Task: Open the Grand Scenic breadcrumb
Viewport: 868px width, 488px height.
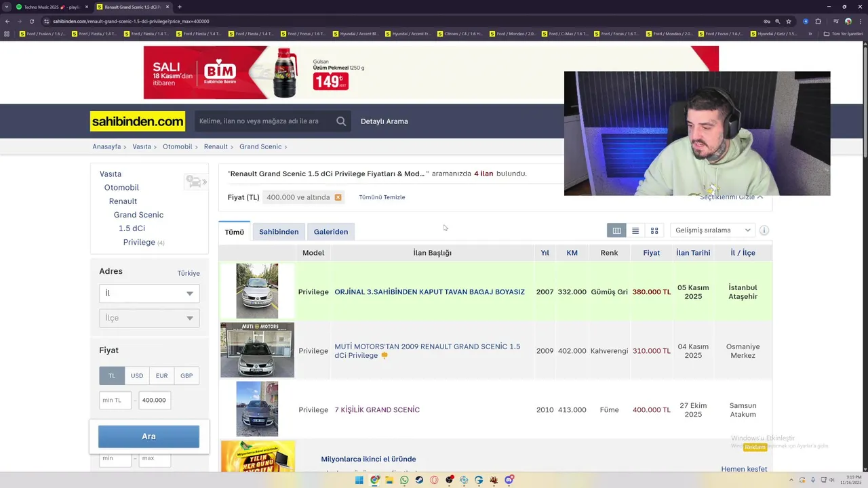Action: pyautogui.click(x=260, y=146)
